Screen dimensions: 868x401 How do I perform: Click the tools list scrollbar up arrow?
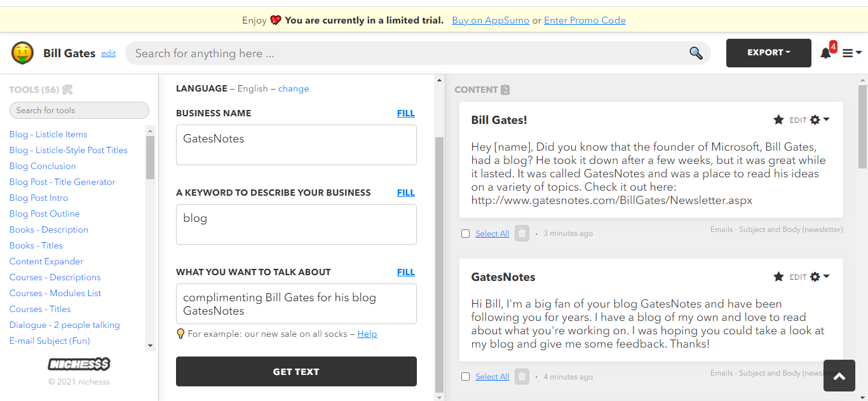(150, 130)
